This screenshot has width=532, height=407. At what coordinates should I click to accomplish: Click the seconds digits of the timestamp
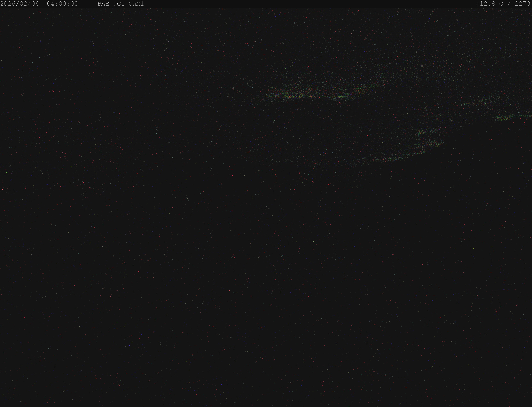click(x=74, y=4)
